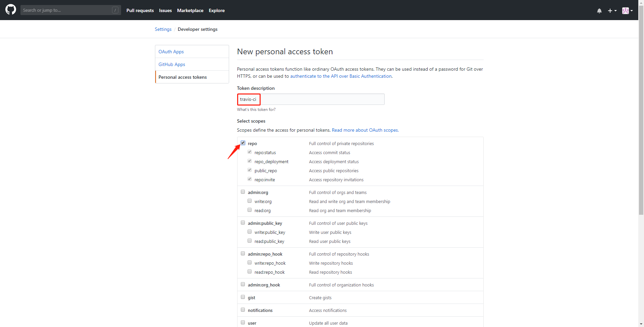Open the notifications bell
The height and width of the screenshot is (327, 644).
click(x=599, y=11)
